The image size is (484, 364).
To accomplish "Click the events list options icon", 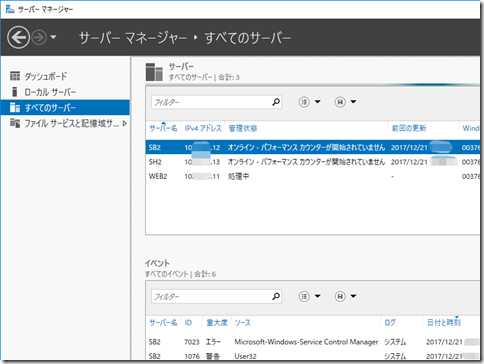I will pos(304,296).
